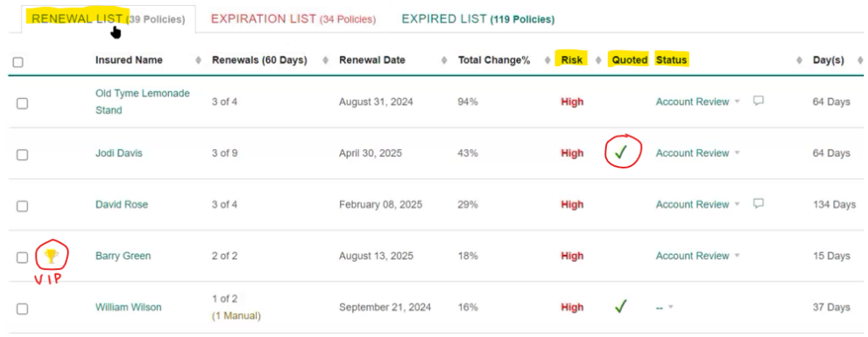The width and height of the screenshot is (868, 337).
Task: Switch to the Expired List tab
Action: (x=478, y=19)
